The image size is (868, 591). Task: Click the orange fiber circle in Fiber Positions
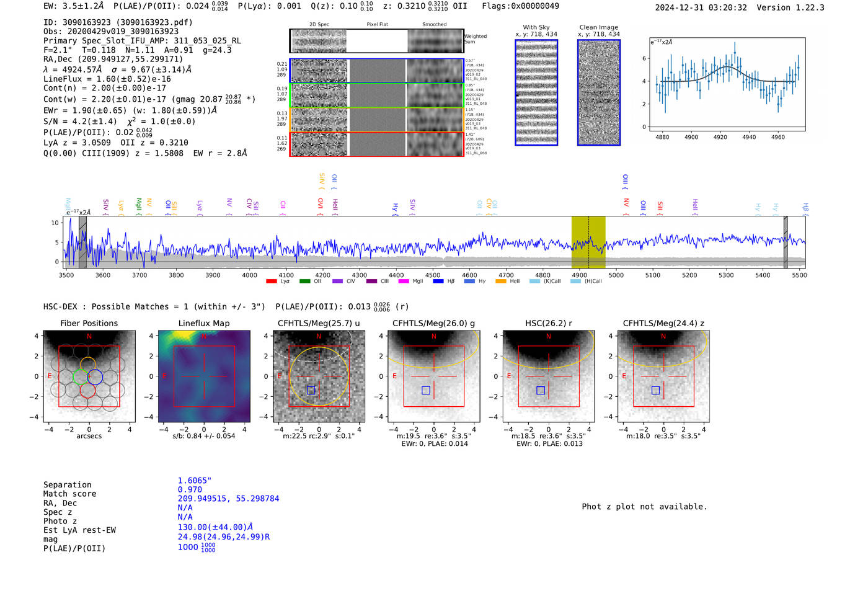click(x=88, y=365)
